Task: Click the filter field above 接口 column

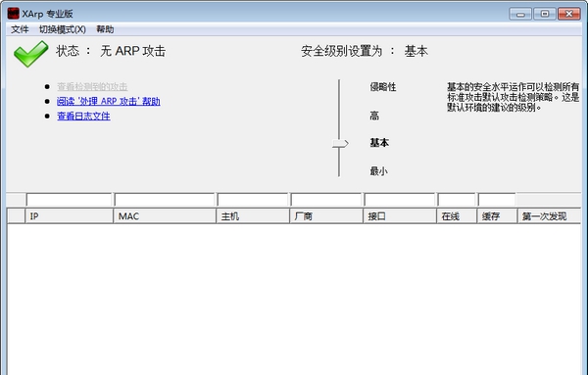Action: pos(400,200)
